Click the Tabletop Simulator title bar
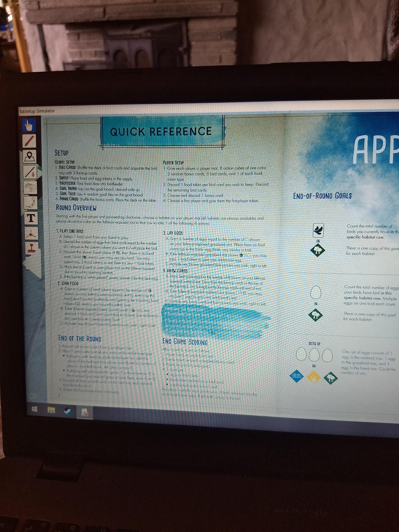 (x=37, y=111)
